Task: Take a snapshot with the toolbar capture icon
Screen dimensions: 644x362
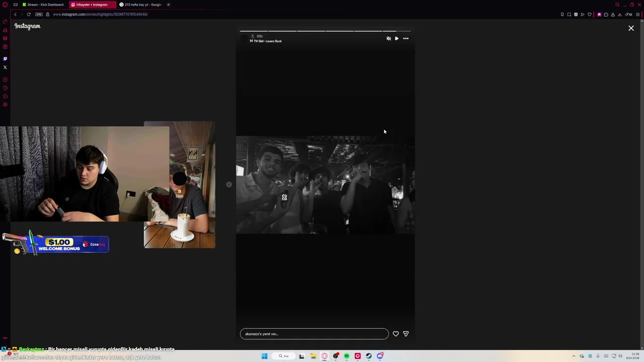Action: 569,15
